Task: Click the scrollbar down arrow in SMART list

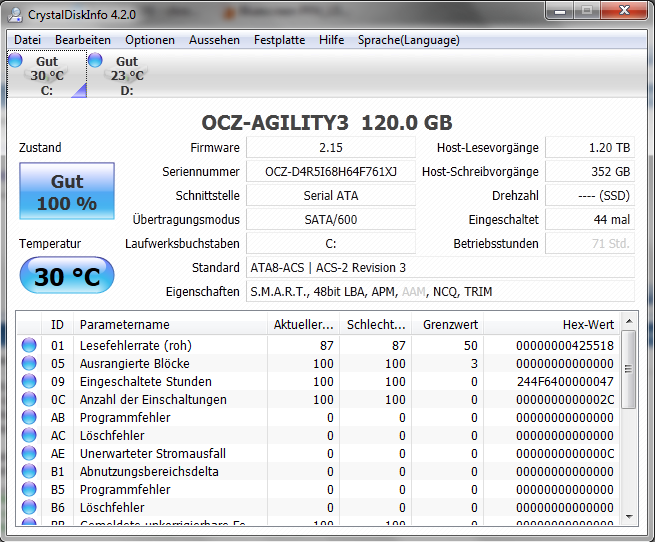Action: [x=629, y=517]
